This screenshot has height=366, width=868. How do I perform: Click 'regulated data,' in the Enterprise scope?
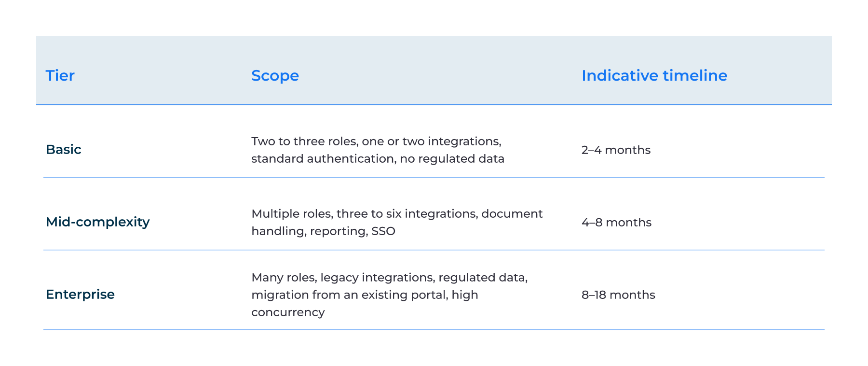pyautogui.click(x=483, y=278)
